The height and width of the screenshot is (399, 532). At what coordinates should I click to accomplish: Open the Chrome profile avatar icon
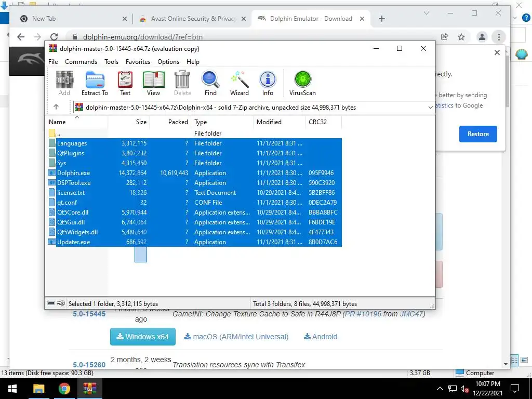pyautogui.click(x=482, y=37)
